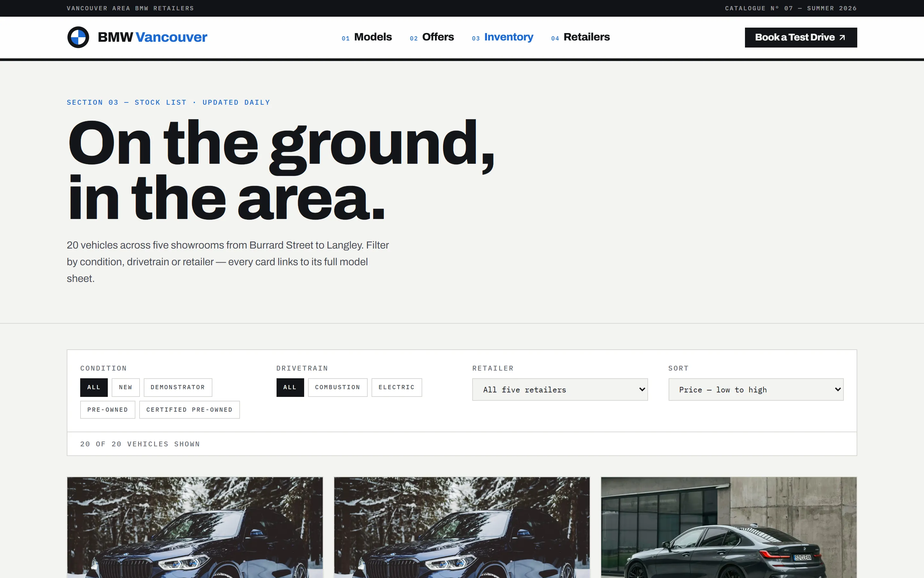Open the second dark blue SUV vehicle photo

[462, 527]
